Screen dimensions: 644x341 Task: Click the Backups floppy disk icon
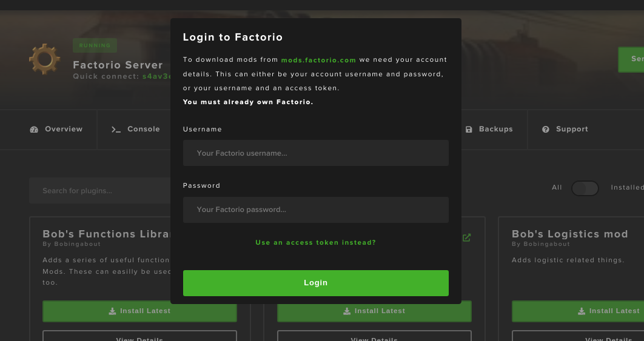(x=469, y=129)
